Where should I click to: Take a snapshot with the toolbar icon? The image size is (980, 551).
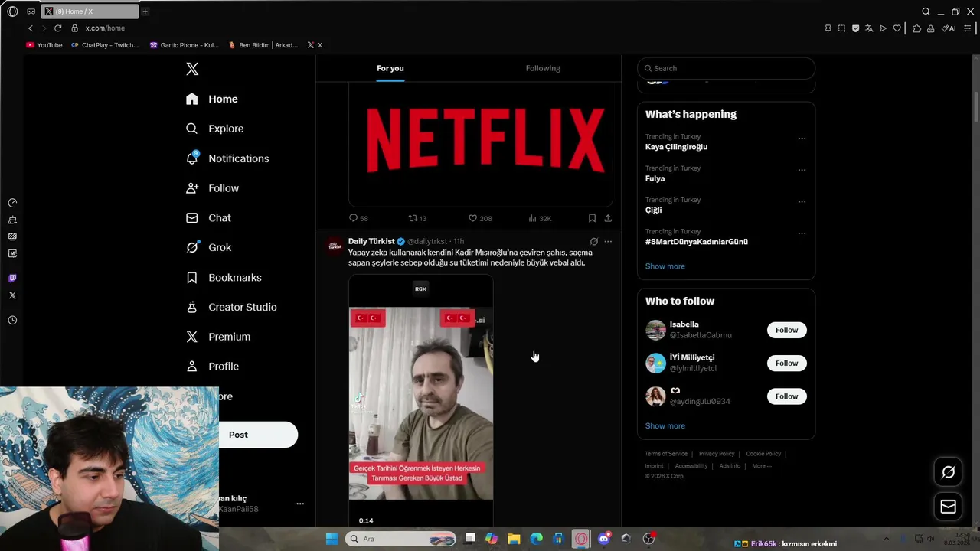pos(841,28)
